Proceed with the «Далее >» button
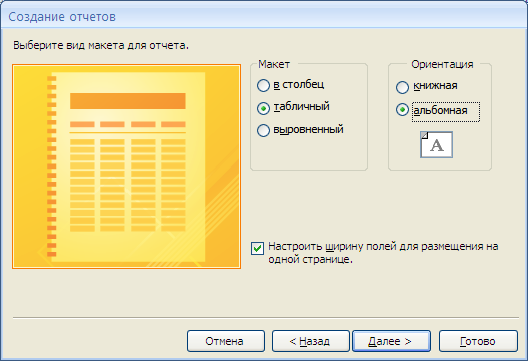Viewport: 528px width, 361px height. 391,341
